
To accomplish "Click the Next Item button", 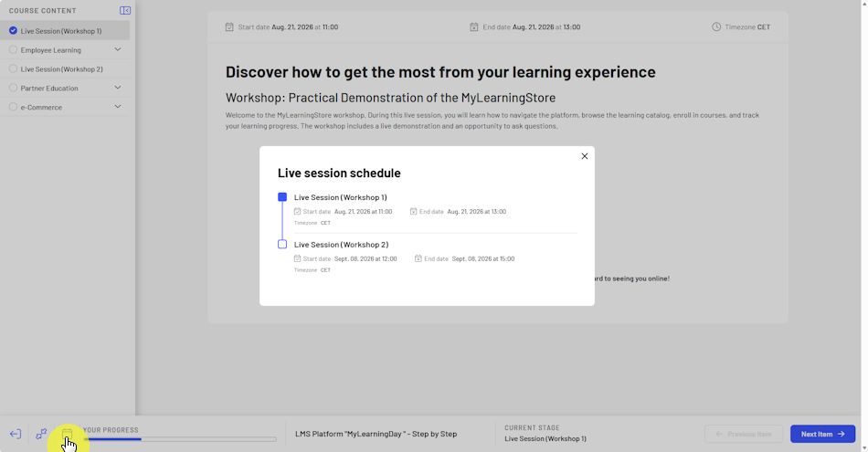I will [x=822, y=434].
